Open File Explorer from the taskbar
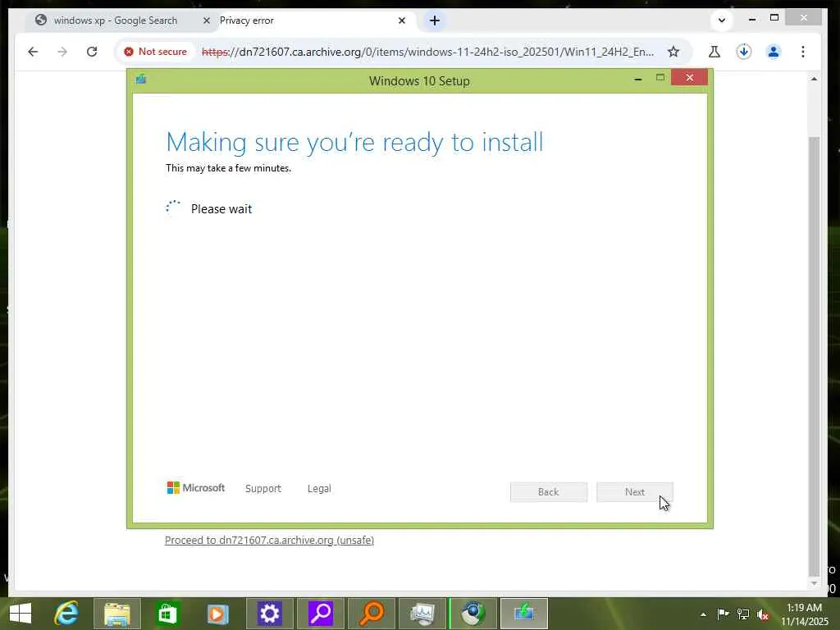The height and width of the screenshot is (630, 840). tap(116, 614)
